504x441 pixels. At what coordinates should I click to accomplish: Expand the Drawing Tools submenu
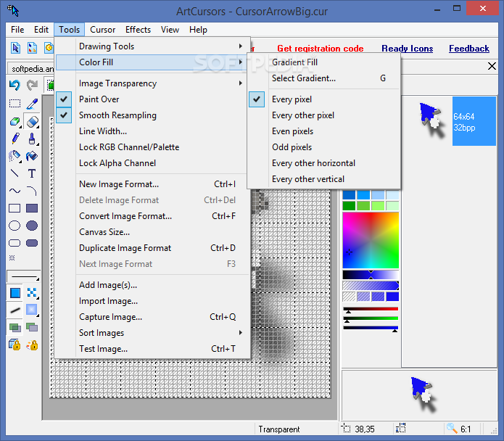(152, 46)
